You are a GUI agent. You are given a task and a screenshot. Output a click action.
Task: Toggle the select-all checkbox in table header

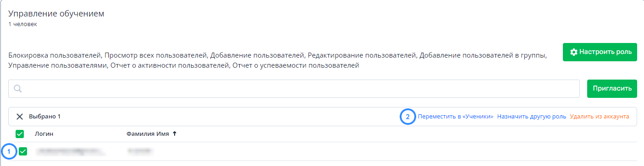pyautogui.click(x=20, y=134)
